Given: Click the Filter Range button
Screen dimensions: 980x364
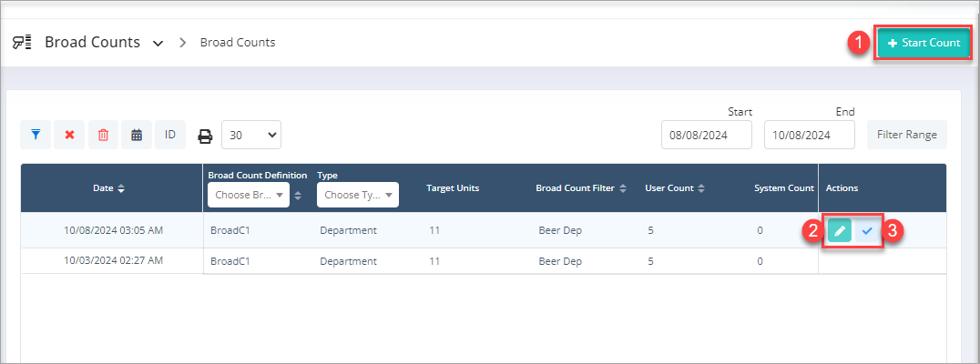Looking at the screenshot, I should click(906, 135).
